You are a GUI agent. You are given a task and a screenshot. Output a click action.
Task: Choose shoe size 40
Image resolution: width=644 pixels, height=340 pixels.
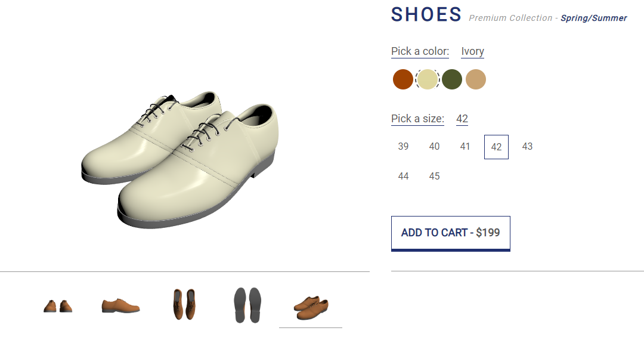click(435, 147)
